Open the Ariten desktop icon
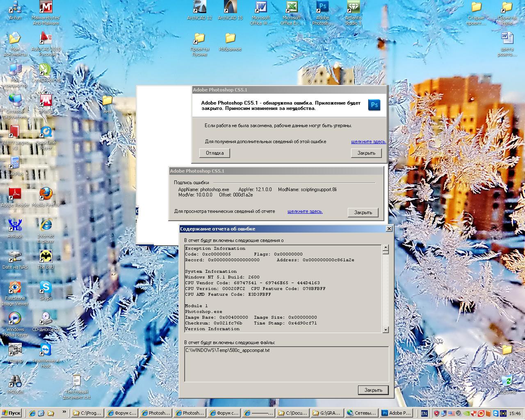Viewport: 525px width, 420px height. 15,11
